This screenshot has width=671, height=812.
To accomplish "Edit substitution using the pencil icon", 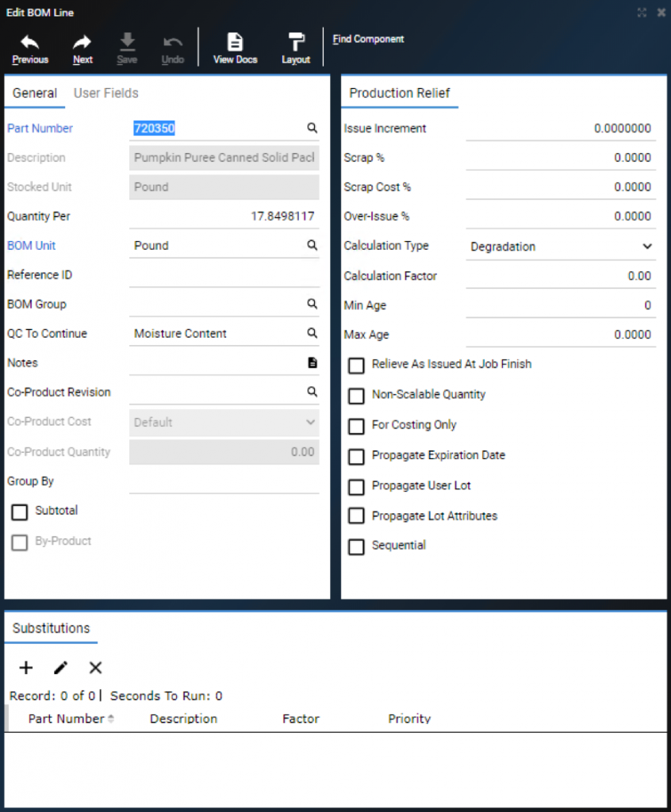I will [x=60, y=668].
